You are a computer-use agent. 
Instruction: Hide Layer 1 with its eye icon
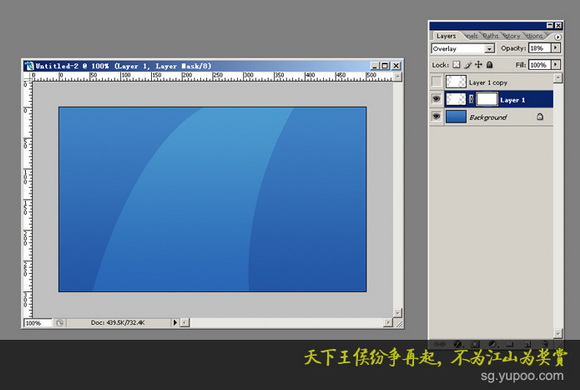point(437,99)
